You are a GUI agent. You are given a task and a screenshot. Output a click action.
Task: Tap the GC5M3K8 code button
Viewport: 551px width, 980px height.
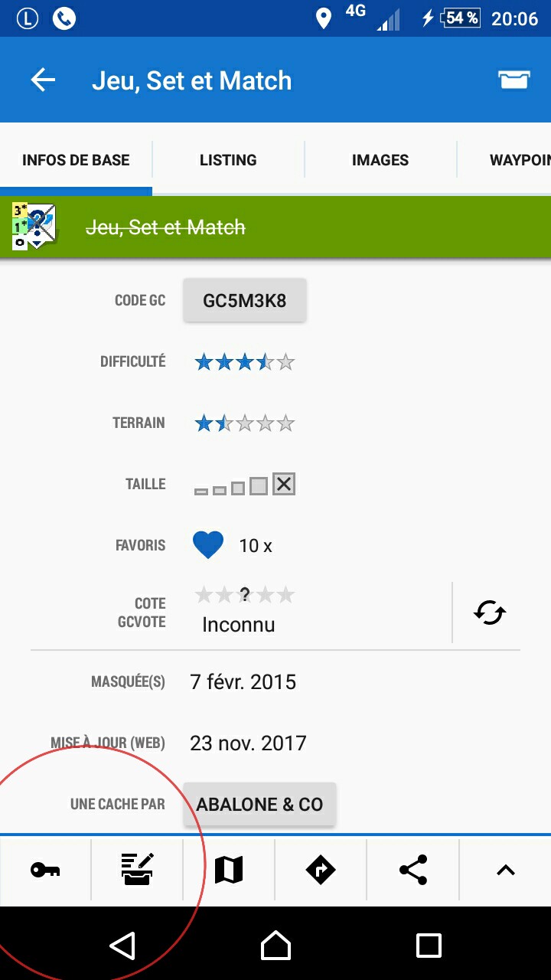[245, 300]
